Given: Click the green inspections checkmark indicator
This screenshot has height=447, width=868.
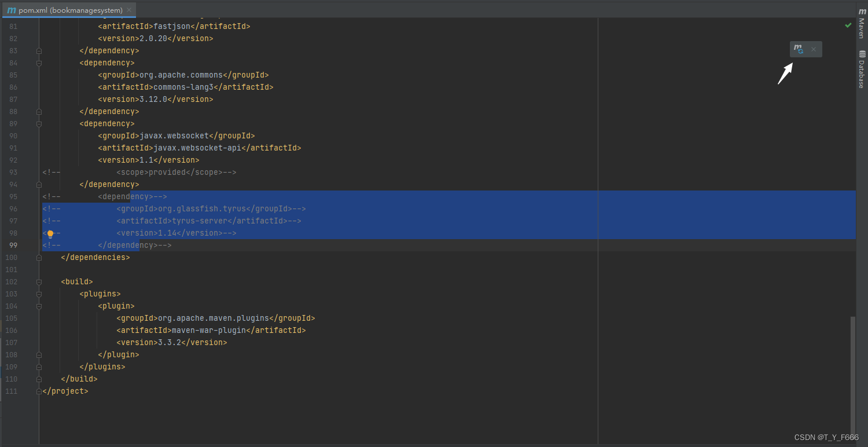Looking at the screenshot, I should point(848,25).
